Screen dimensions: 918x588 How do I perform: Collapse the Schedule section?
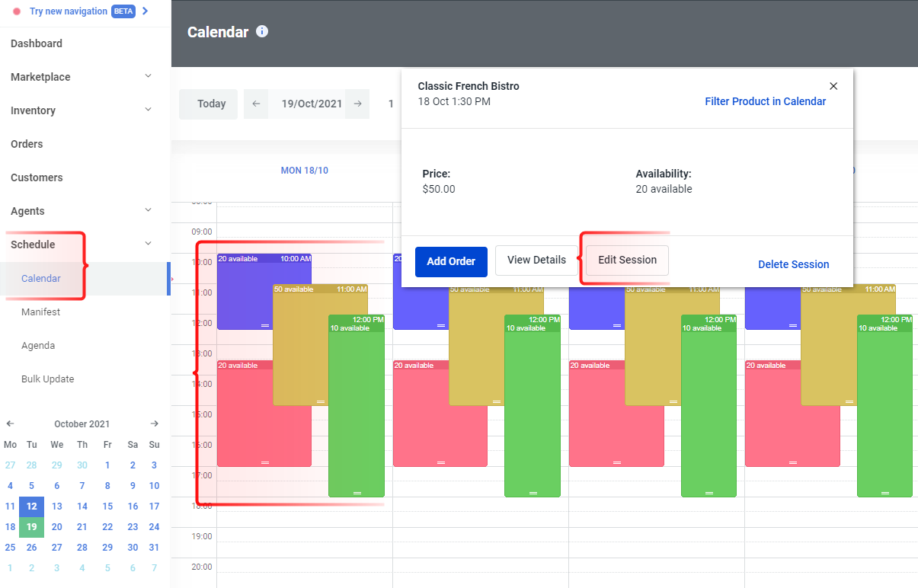click(x=148, y=244)
